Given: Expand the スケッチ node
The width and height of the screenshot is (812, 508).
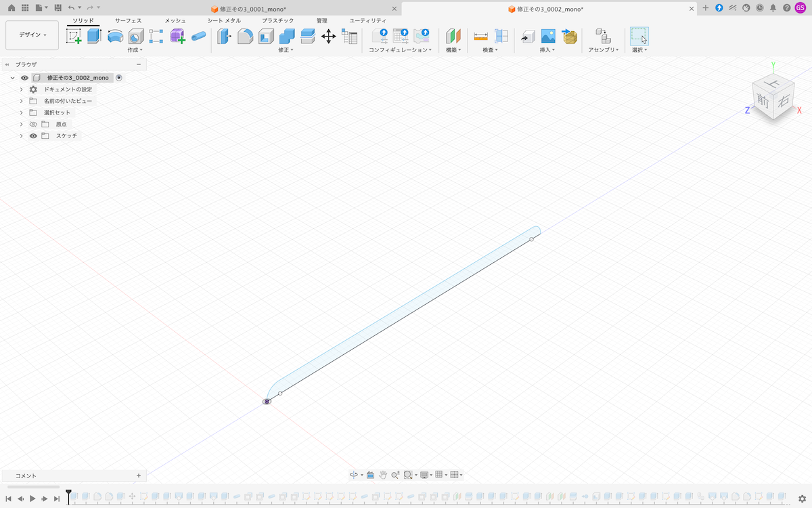Looking at the screenshot, I should [21, 136].
